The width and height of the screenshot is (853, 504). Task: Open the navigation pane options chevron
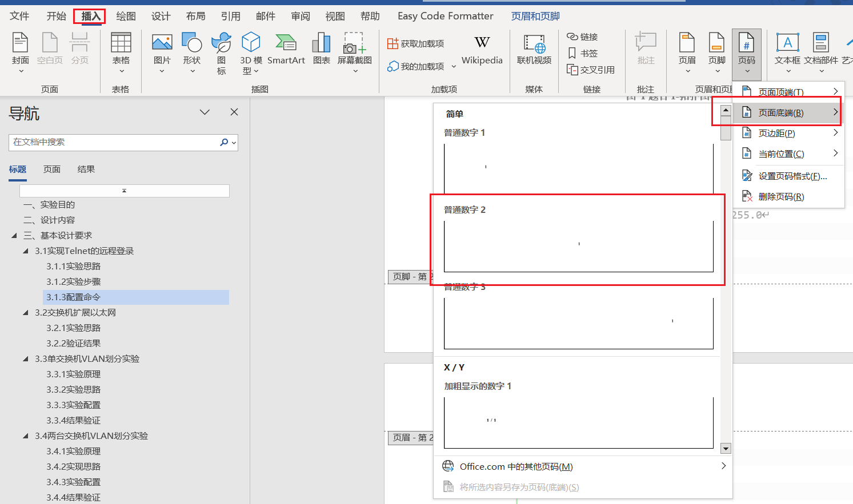pyautogui.click(x=205, y=112)
